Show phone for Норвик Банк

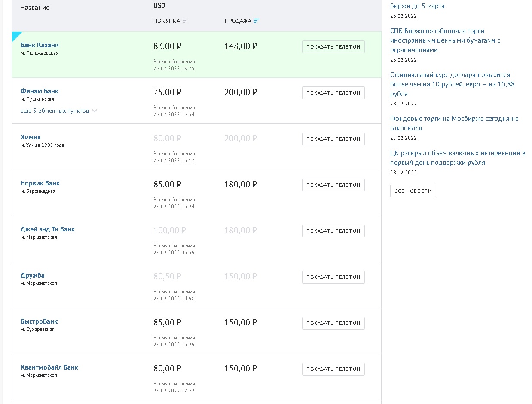(x=333, y=185)
